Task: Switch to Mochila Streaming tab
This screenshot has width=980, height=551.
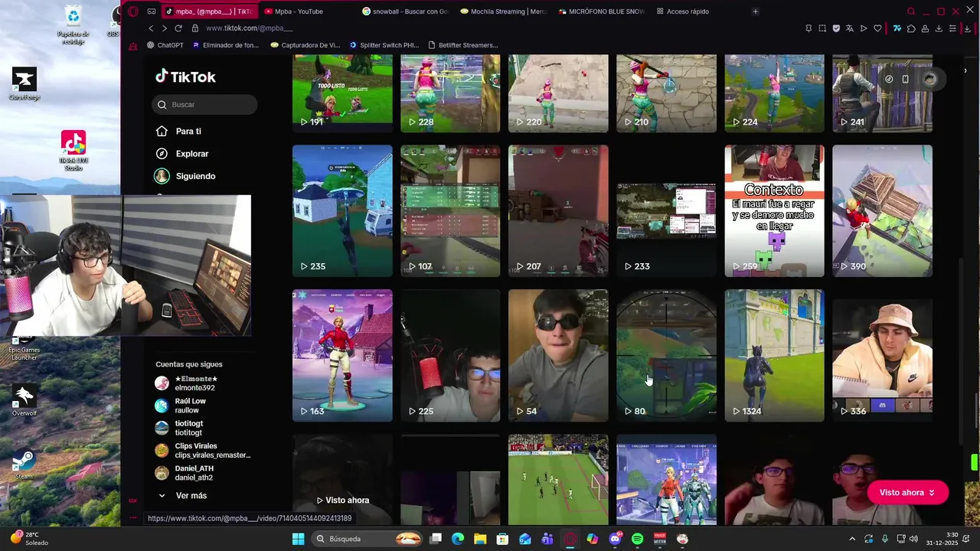Action: (x=505, y=11)
